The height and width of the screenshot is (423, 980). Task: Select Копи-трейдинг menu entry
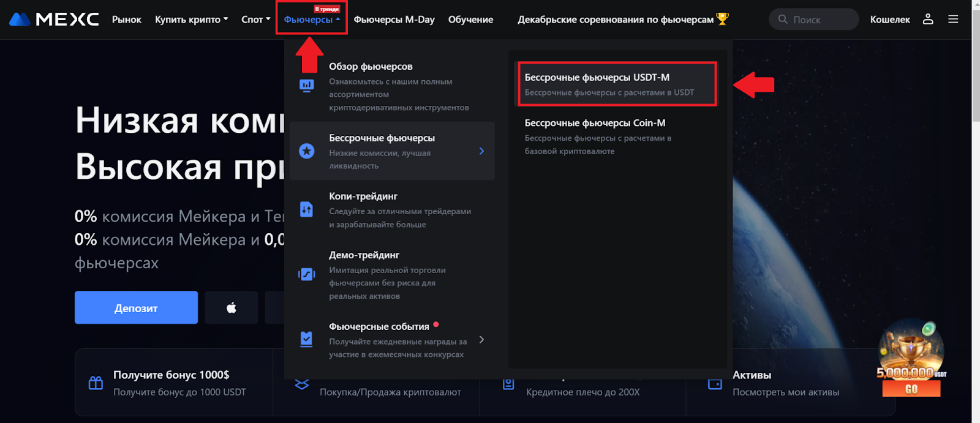tap(392, 210)
